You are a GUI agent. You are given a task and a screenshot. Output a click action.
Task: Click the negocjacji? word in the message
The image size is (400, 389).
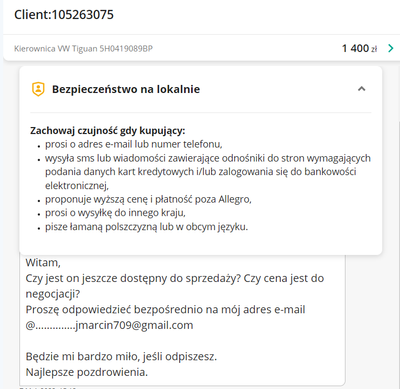coord(53,294)
